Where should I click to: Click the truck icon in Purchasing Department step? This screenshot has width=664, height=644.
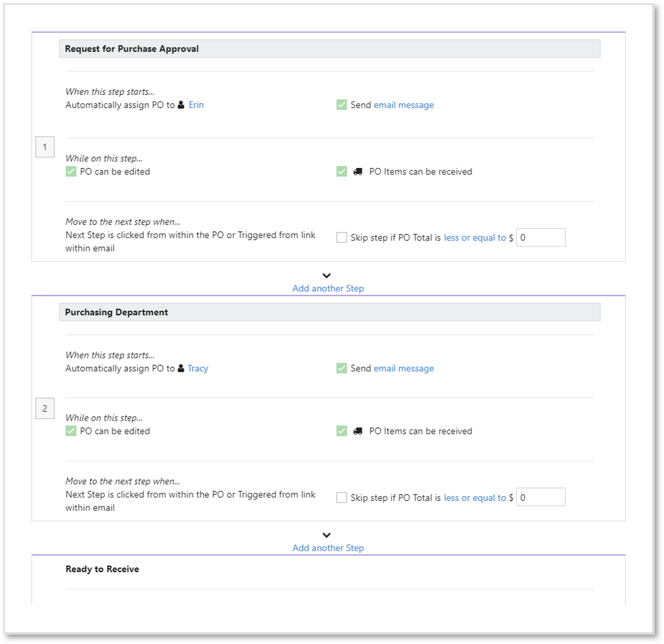[x=358, y=431]
